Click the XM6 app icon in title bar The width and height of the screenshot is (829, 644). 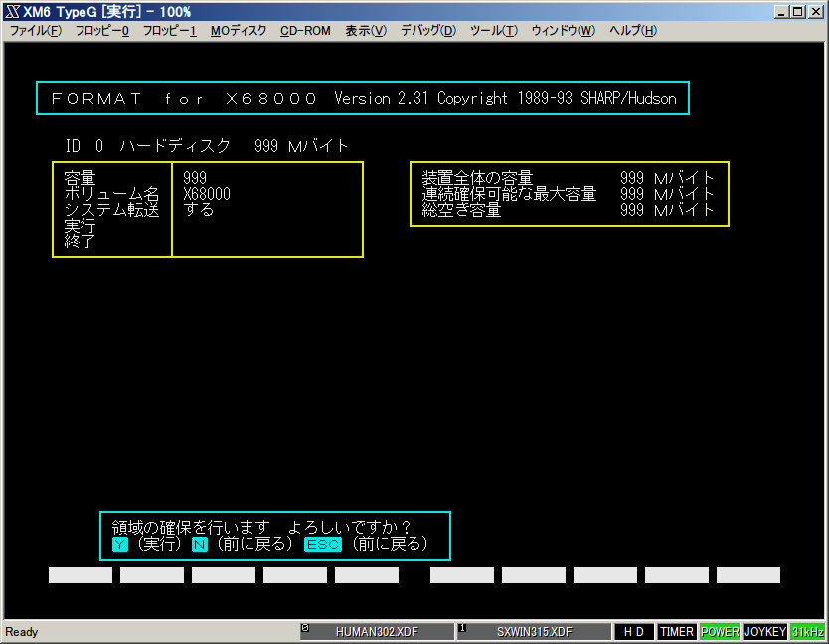coord(13,12)
